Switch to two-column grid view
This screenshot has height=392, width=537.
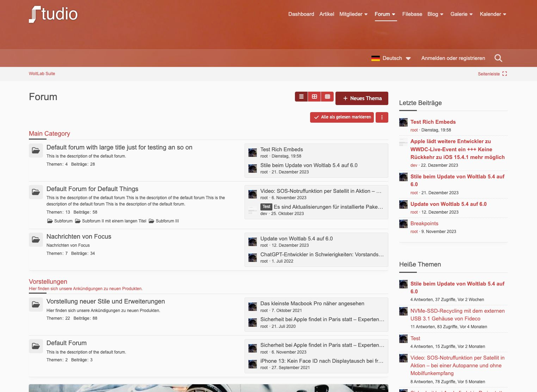pos(314,97)
